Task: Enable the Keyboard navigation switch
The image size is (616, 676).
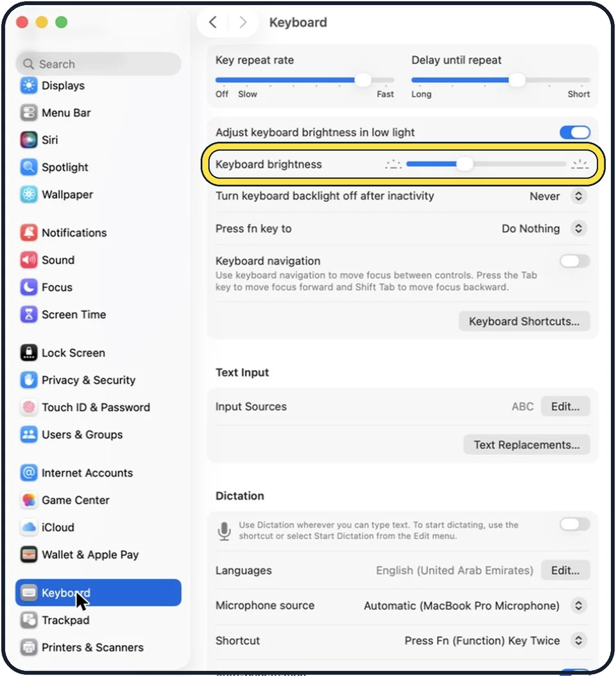Action: click(575, 261)
